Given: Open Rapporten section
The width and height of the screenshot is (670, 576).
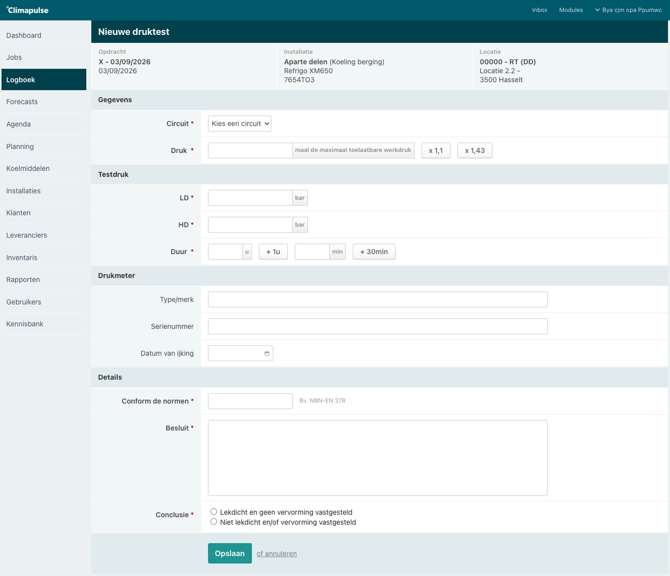Looking at the screenshot, I should click(43, 279).
